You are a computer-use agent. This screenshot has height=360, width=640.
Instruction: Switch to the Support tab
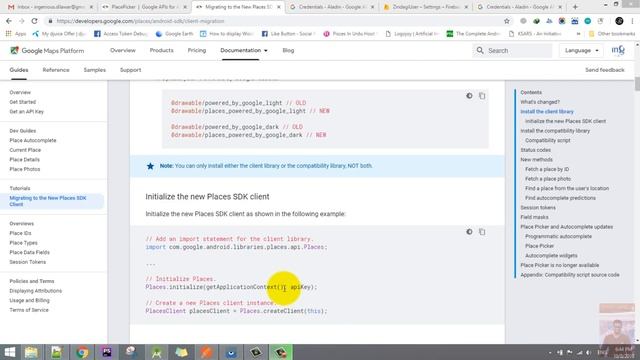[131, 70]
